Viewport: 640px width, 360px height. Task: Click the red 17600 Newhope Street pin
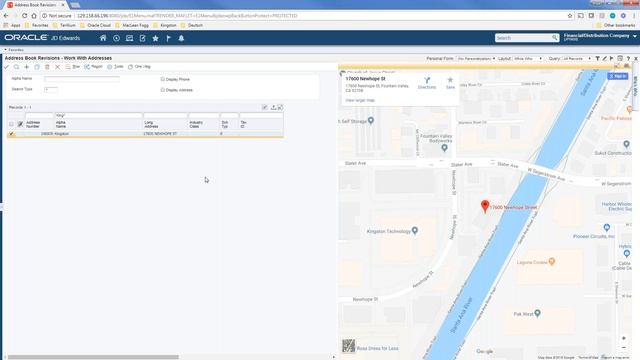[x=485, y=207]
